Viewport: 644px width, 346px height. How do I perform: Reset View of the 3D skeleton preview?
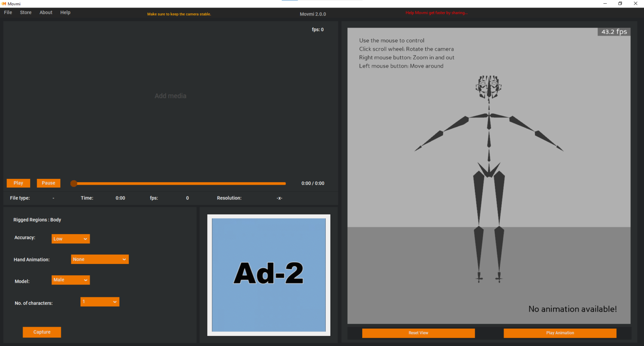(418, 333)
